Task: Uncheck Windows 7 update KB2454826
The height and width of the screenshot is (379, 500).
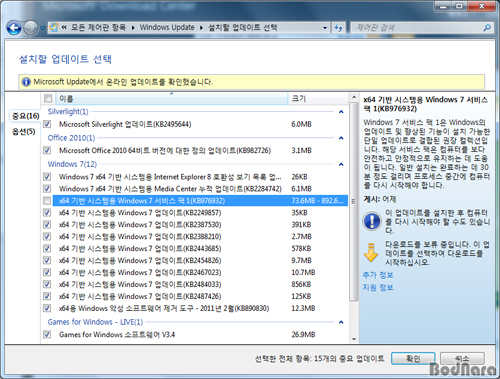Action: click(47, 261)
